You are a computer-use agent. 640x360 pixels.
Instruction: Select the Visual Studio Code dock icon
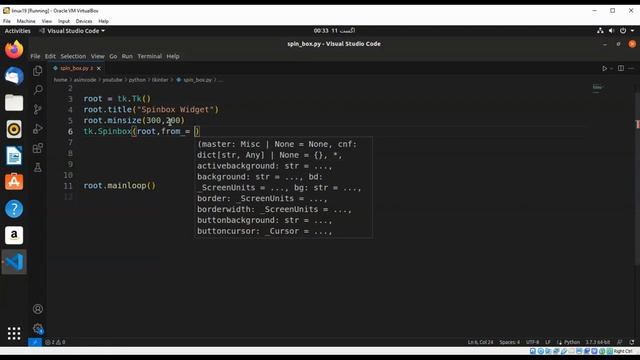coord(14,262)
